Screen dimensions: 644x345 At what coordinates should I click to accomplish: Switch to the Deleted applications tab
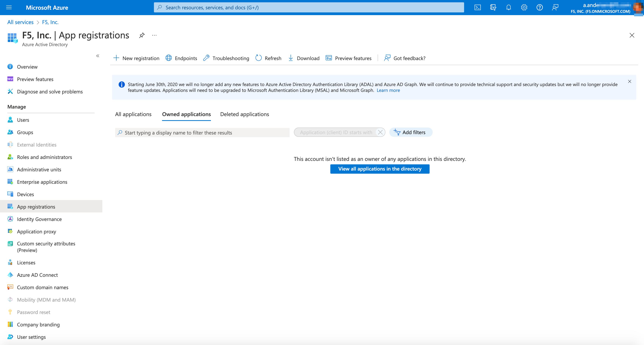(x=244, y=114)
